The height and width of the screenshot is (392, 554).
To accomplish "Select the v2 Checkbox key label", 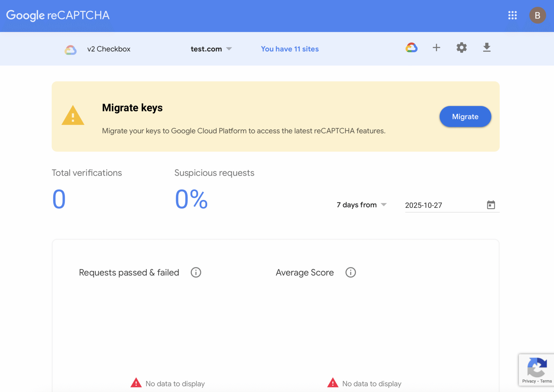I will pos(108,49).
